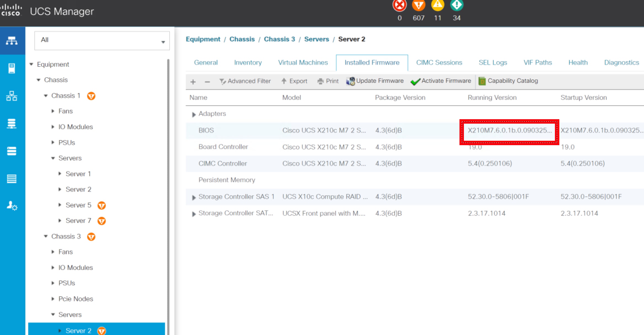Viewport: 644px width, 335px height.
Task: Click the Activate Firmware button
Action: [441, 81]
